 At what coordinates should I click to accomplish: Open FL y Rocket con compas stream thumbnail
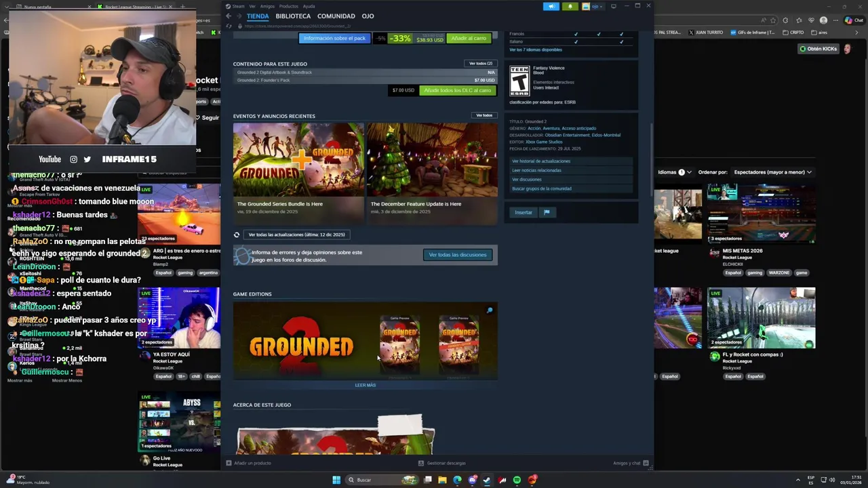[761, 318]
